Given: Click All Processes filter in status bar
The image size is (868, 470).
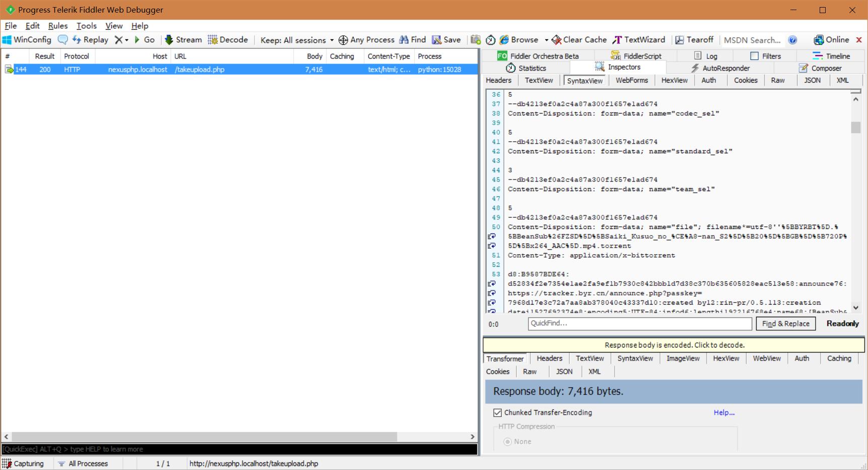Looking at the screenshot, I should tap(83, 463).
